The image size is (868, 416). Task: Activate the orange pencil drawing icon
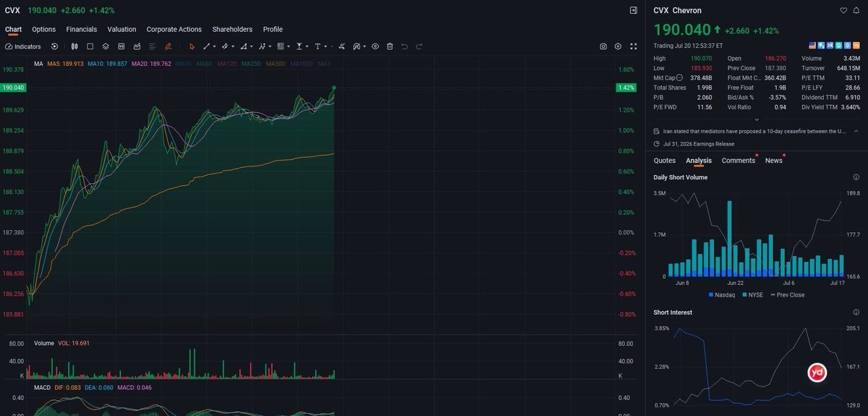point(168,46)
